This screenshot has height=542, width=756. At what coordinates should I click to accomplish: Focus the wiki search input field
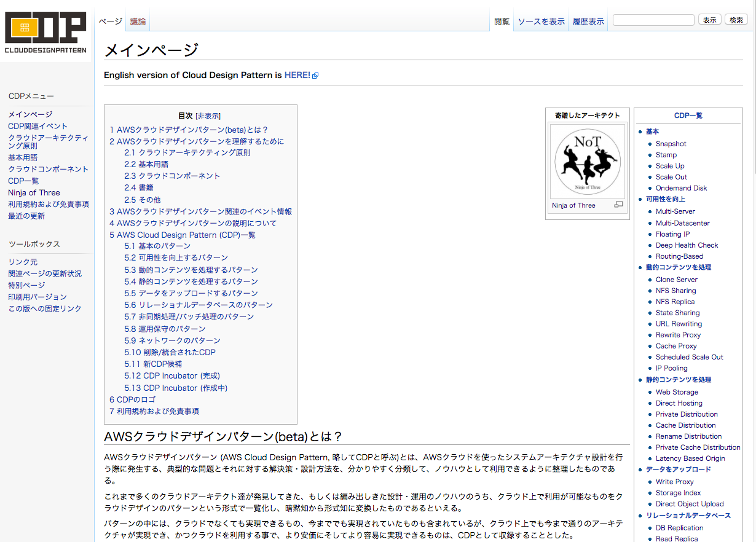(653, 20)
